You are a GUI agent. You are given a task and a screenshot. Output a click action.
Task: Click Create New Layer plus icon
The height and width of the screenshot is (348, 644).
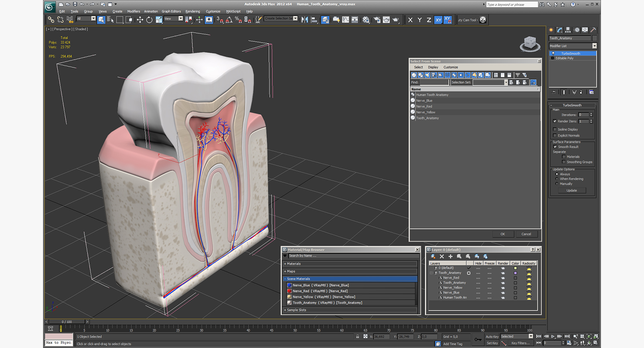click(x=450, y=257)
